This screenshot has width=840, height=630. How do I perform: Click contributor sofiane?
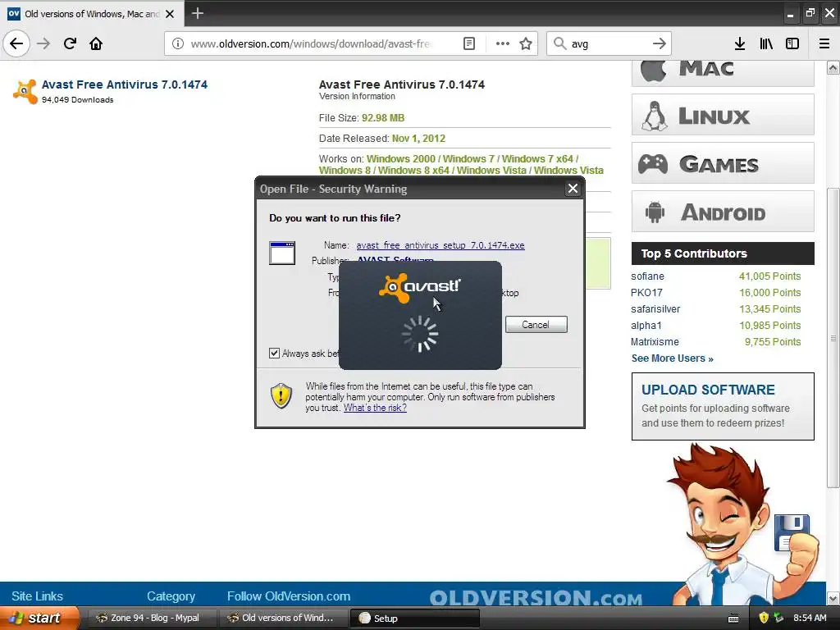coord(647,276)
